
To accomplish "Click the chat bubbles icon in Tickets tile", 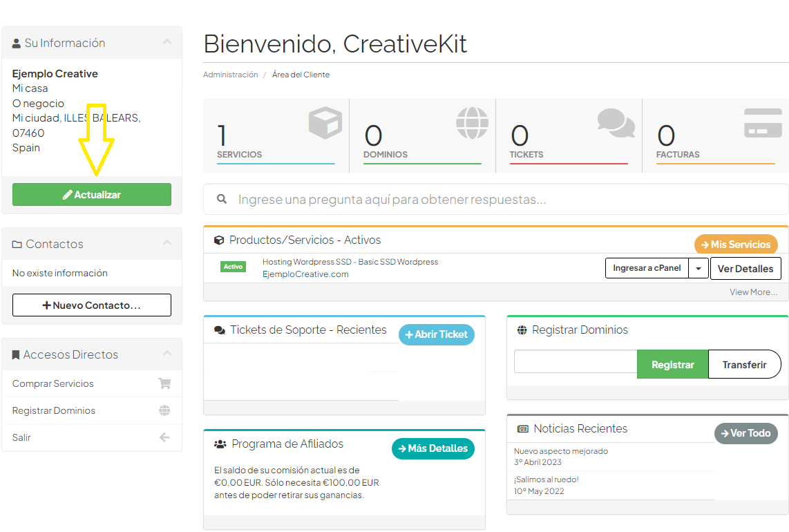I will coord(616,123).
